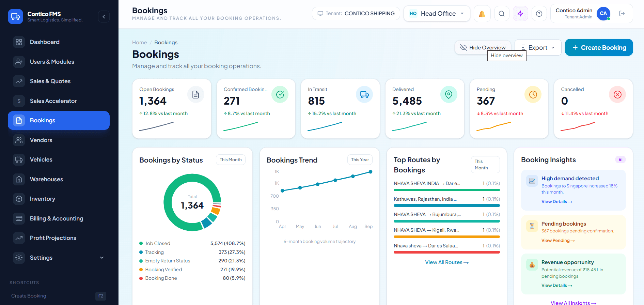Click the Job Closed green legend dot
Screen dimensions: 644x305
141,243
